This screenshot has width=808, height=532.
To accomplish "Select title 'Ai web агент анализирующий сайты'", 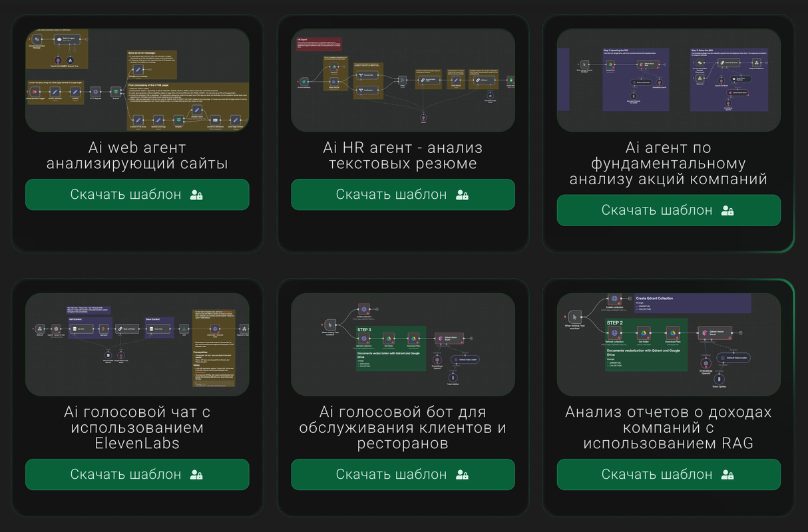I will coord(137,155).
